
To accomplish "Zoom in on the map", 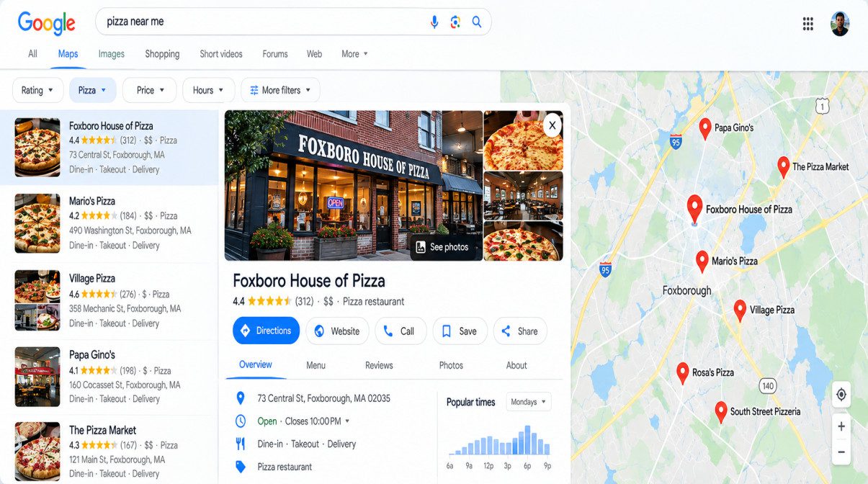I will (841, 426).
